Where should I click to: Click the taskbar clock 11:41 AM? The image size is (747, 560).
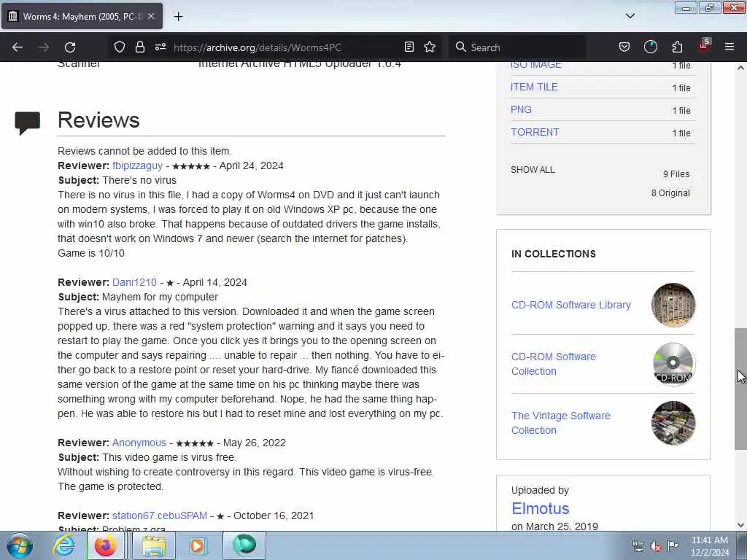click(709, 540)
